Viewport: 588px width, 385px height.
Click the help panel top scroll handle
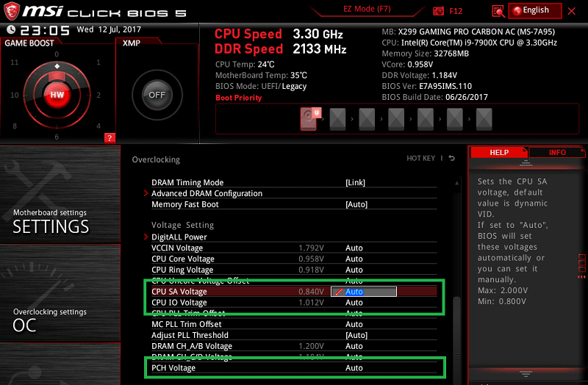pyautogui.click(x=526, y=163)
